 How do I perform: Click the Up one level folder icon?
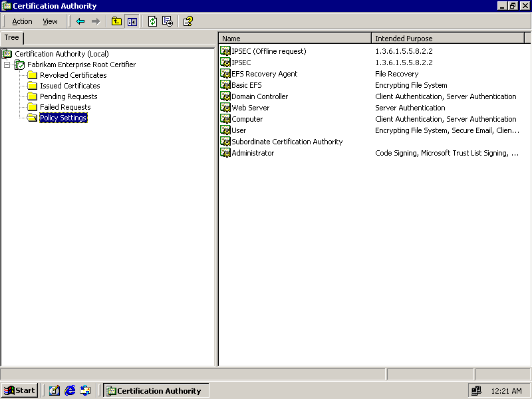click(x=116, y=21)
